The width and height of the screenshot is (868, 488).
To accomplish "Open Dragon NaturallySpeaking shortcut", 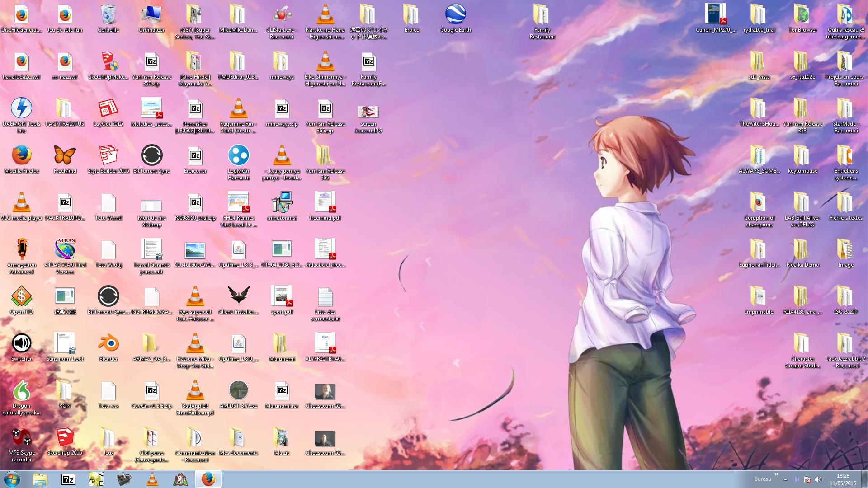I will point(21,397).
